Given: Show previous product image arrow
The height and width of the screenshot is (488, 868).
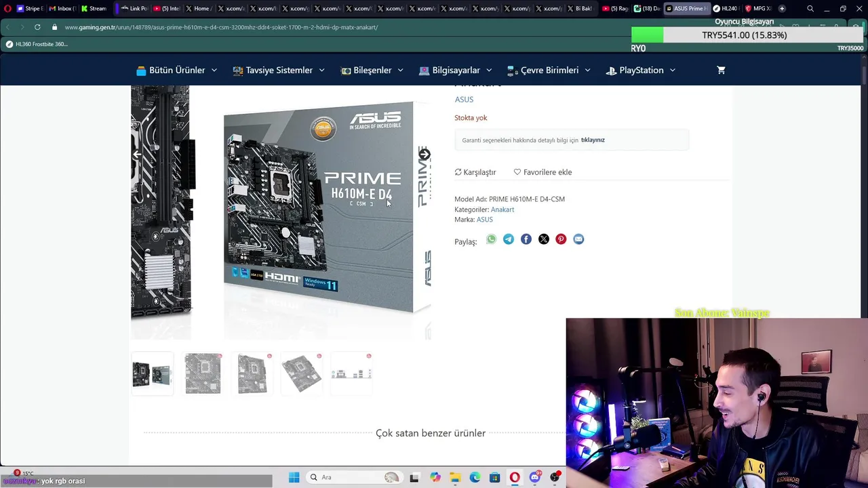Looking at the screenshot, I should (137, 155).
